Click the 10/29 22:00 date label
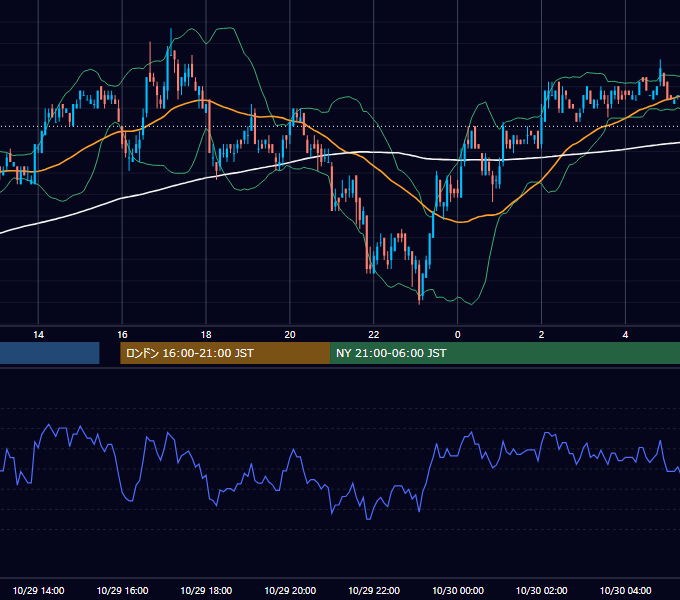The height and width of the screenshot is (600, 680). point(374,590)
